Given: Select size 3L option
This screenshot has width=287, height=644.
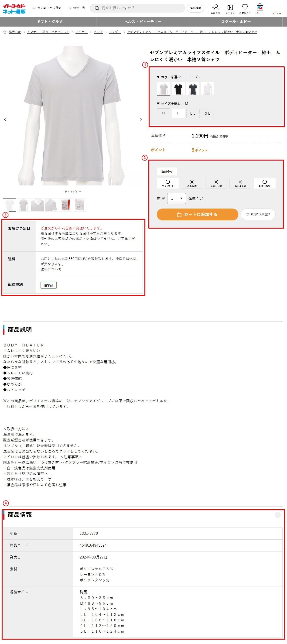Looking at the screenshot, I should coord(208,113).
